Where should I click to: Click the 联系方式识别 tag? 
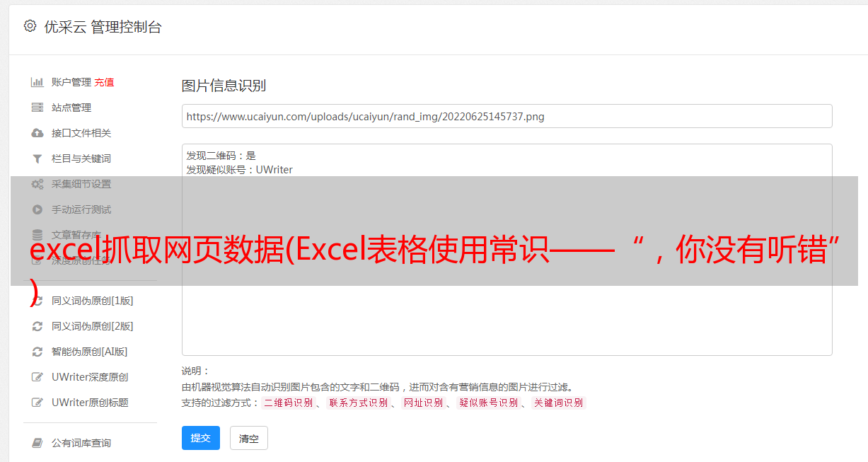coord(358,403)
